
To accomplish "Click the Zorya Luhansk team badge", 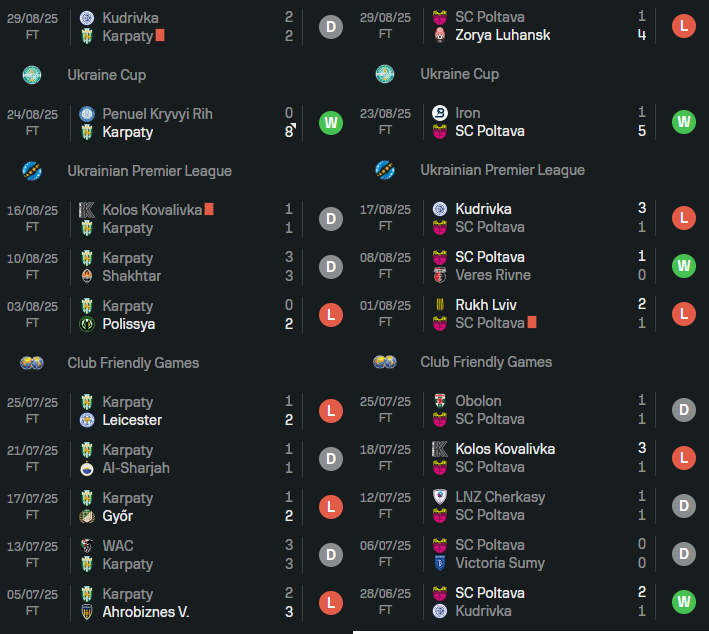I will 440,35.
